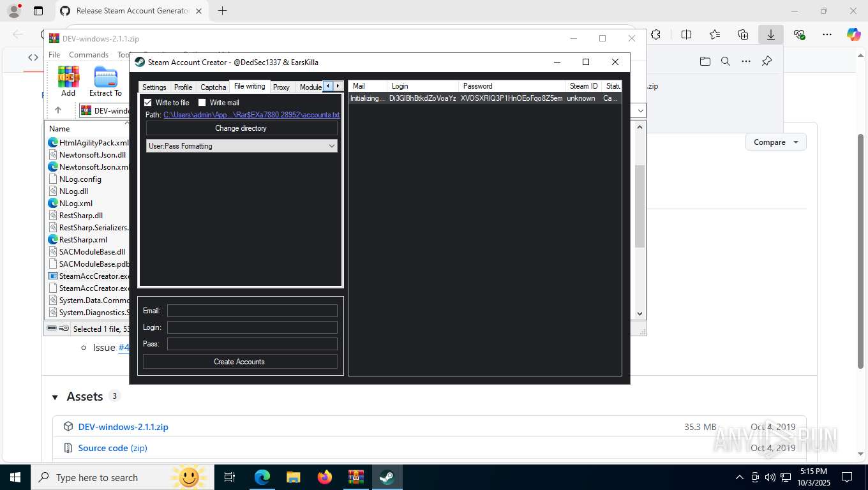This screenshot has width=868, height=490.
Task: Click the Steam ID column header
Action: pyautogui.click(x=584, y=86)
